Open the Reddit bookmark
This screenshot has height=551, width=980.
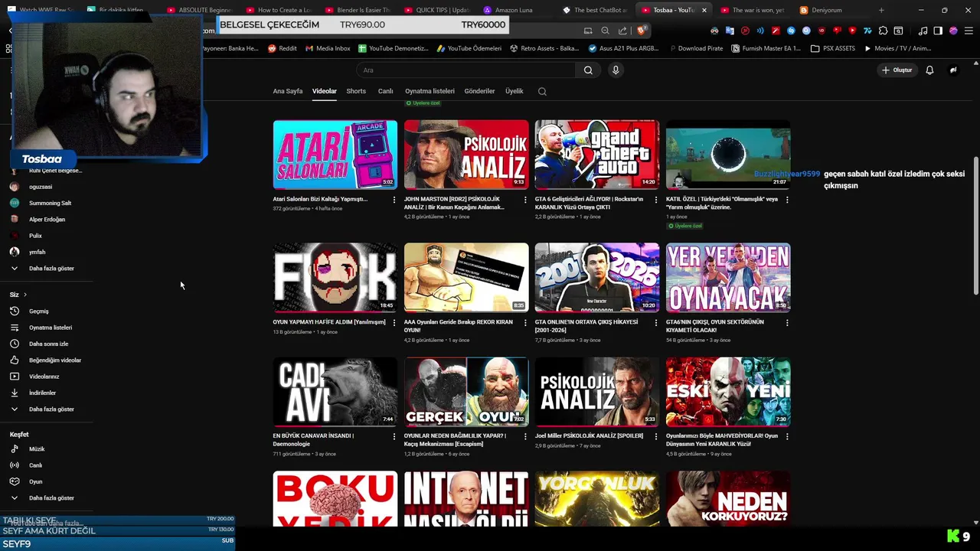pos(282,48)
